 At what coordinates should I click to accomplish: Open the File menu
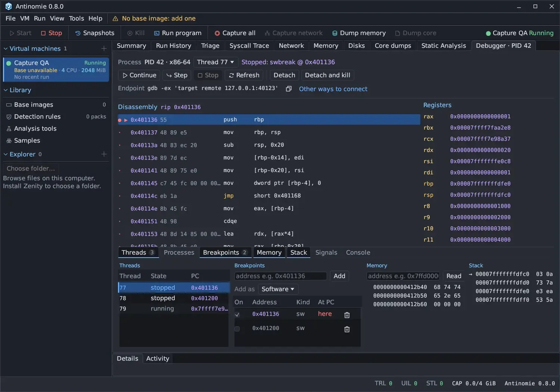10,19
